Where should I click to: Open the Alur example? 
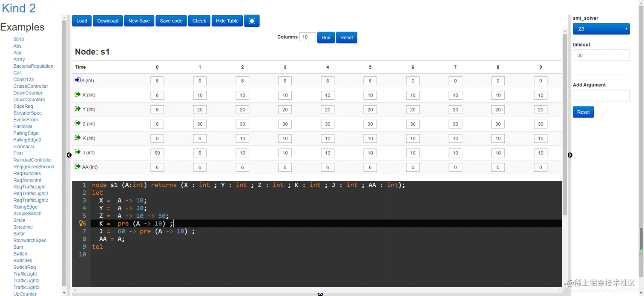tap(17, 53)
